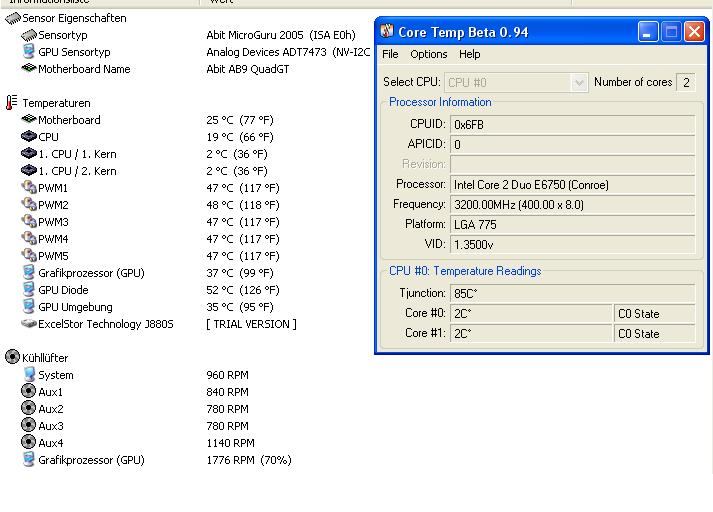Click the Motherboard temperature row icon
This screenshot has height=512, width=713.
[29, 119]
